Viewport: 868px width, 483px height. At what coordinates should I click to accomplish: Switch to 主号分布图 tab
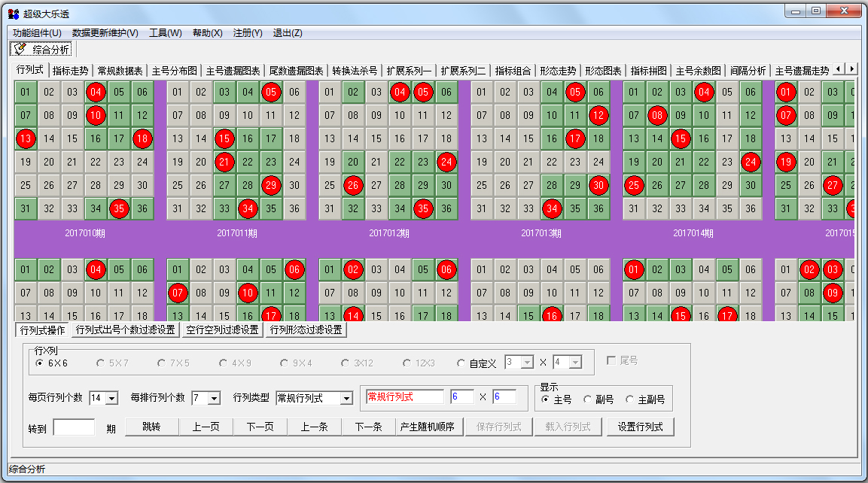175,71
